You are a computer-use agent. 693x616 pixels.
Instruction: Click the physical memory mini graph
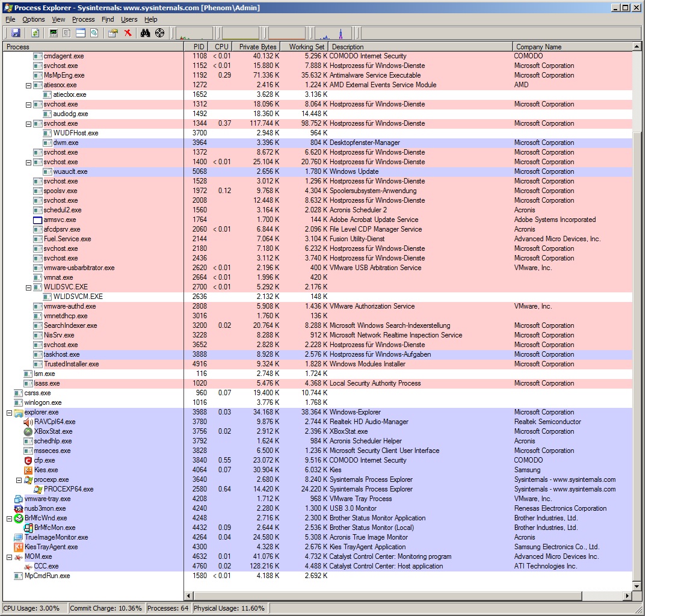[x=286, y=33]
